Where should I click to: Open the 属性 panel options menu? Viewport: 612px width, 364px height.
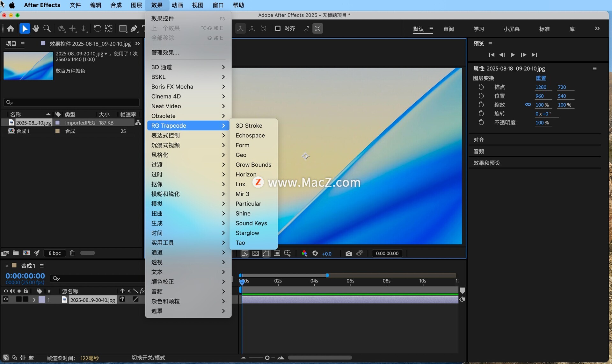coord(595,68)
